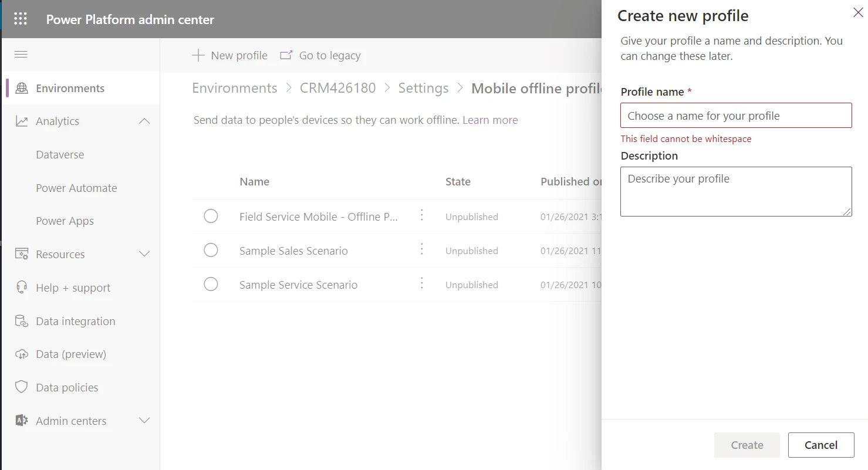Click the Data integration icon
Screen dimensions: 868x470
pyautogui.click(x=22, y=322)
